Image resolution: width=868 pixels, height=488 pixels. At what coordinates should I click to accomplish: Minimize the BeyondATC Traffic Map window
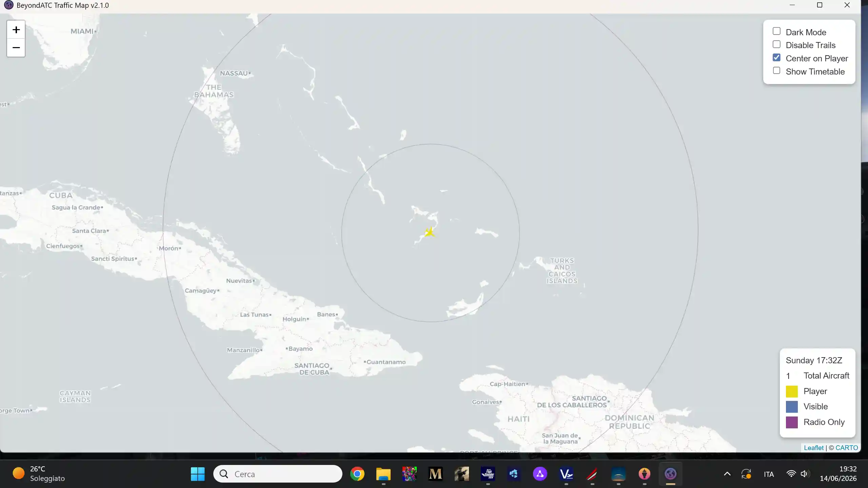(792, 5)
